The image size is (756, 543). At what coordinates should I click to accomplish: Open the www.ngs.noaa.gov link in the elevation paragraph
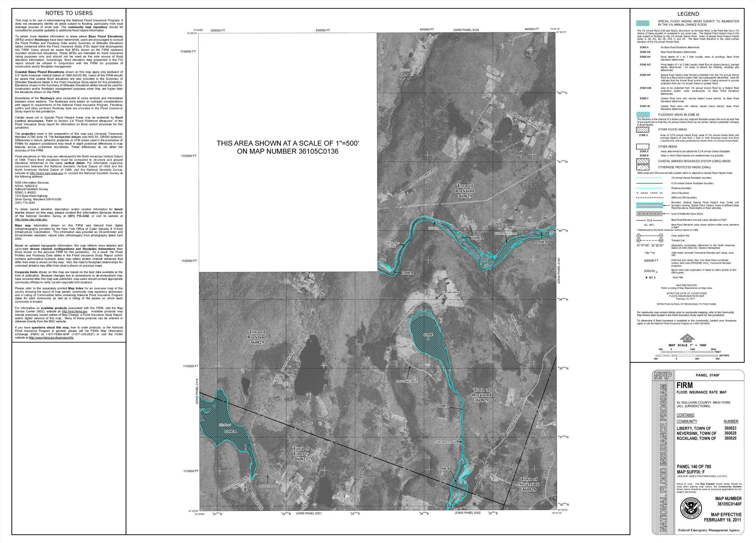coord(46,173)
